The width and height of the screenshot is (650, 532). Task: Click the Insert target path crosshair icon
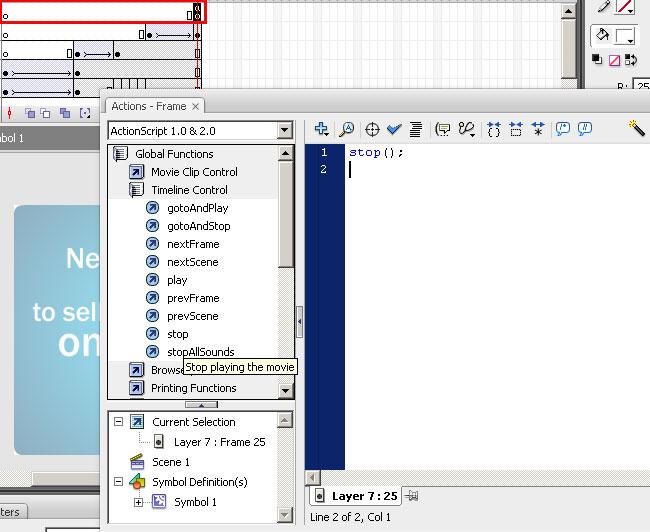click(372, 129)
